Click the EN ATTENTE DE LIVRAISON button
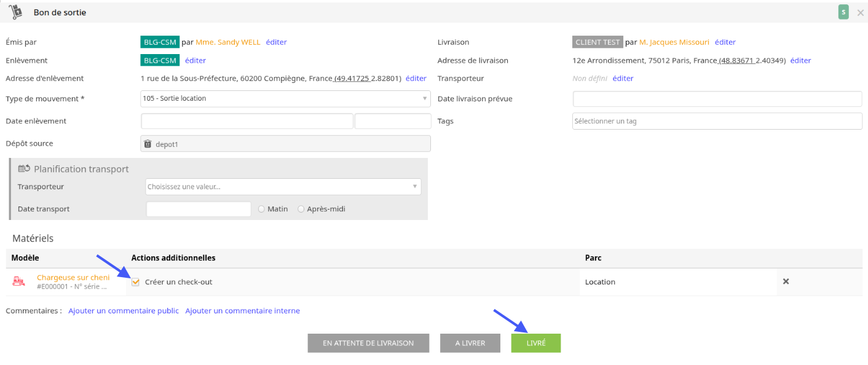The height and width of the screenshot is (365, 868). tap(368, 343)
